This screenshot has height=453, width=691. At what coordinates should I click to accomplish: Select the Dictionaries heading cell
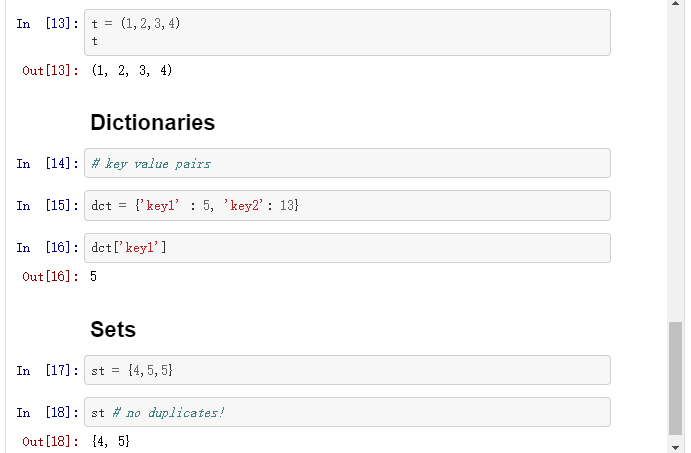click(153, 123)
